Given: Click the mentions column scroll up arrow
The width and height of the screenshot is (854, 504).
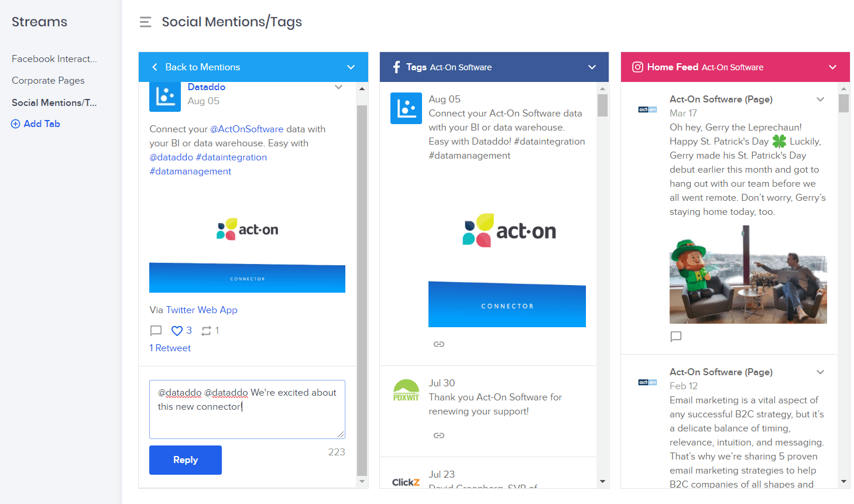Looking at the screenshot, I should pyautogui.click(x=362, y=89).
